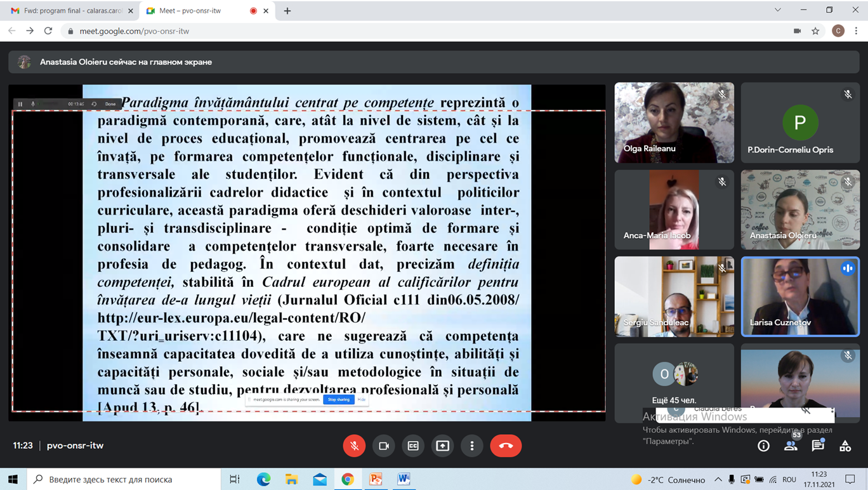Open File Explorer from taskbar
The width and height of the screenshot is (868, 490).
coord(291,479)
